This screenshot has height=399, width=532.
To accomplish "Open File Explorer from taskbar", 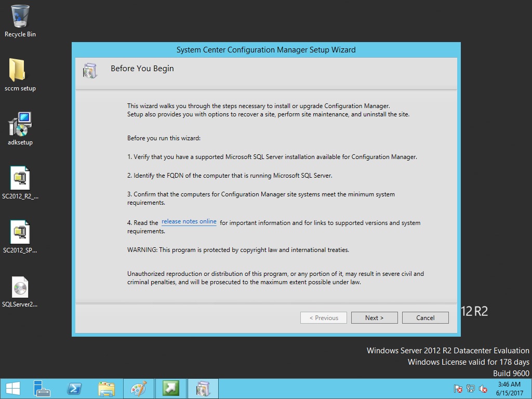I will pyautogui.click(x=107, y=389).
